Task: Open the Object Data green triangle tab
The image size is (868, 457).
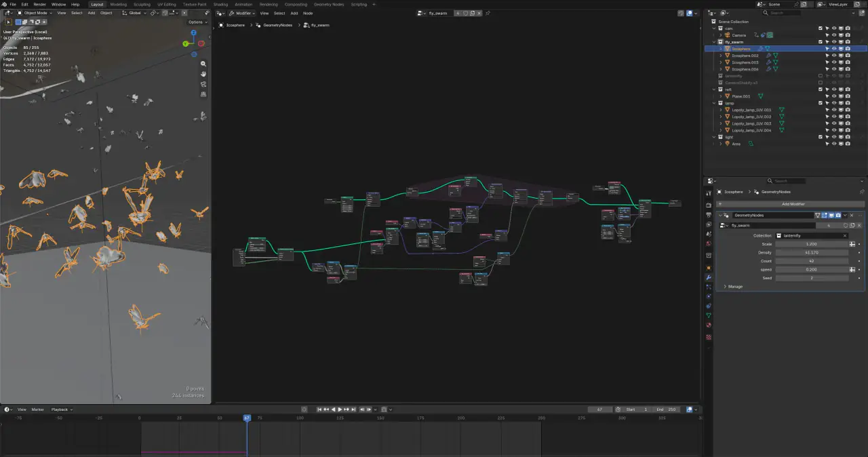Action: pos(709,316)
